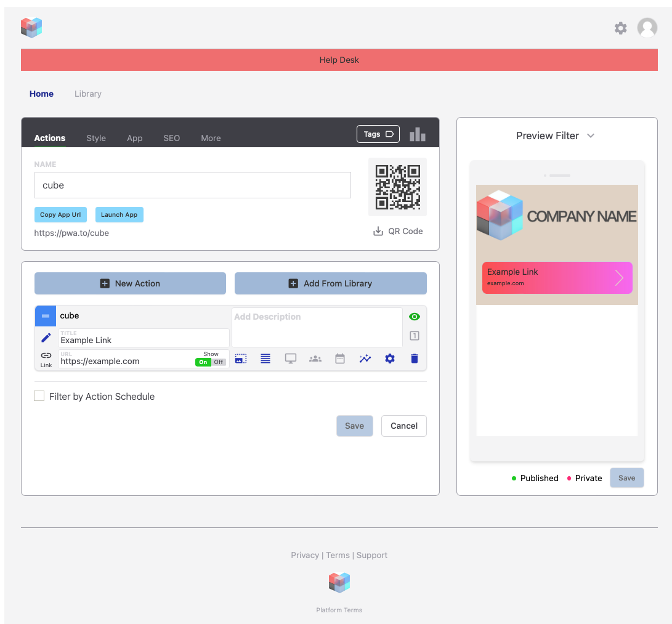Click the audience group icon

[315, 359]
